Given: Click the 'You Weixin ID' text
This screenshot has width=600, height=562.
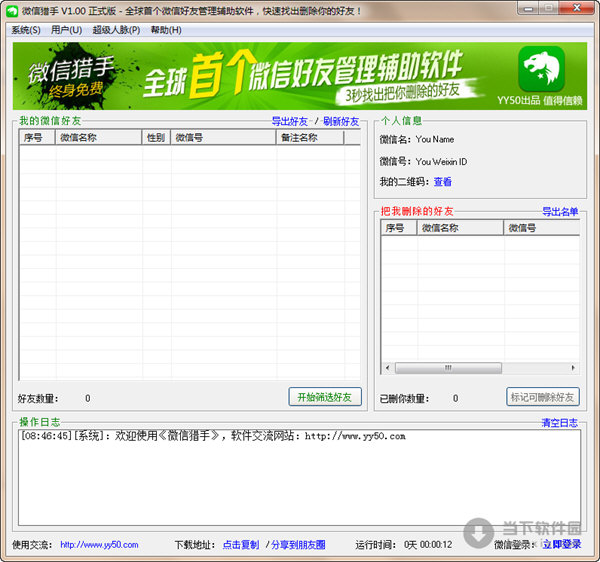Looking at the screenshot, I should point(441,161).
